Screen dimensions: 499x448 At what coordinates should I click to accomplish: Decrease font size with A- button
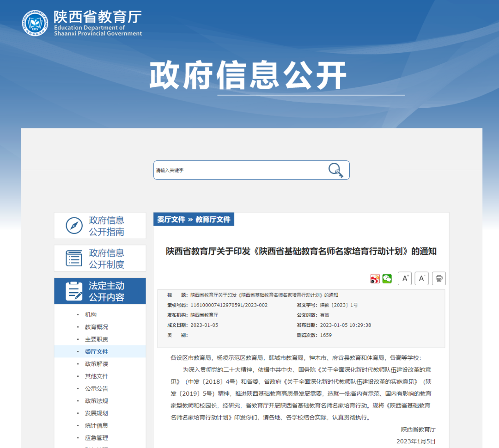point(421,278)
